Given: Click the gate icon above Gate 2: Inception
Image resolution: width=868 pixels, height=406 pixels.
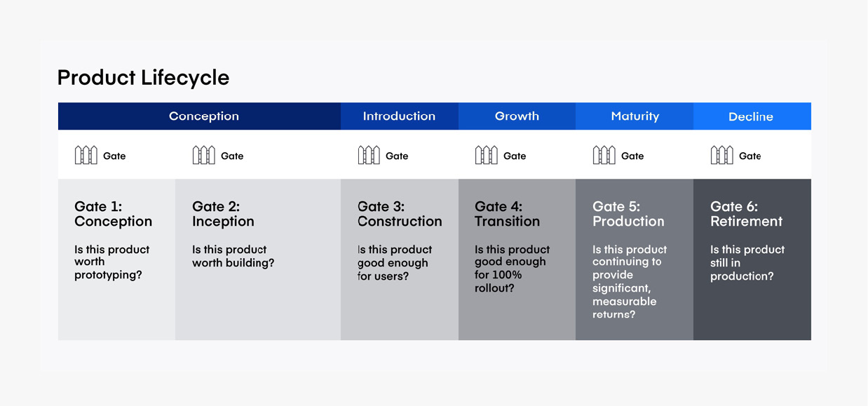Looking at the screenshot, I should pos(204,155).
